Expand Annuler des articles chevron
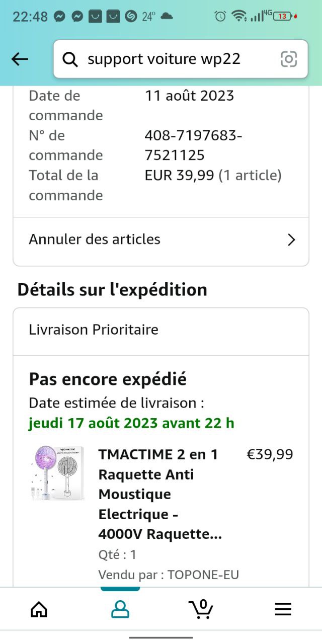This screenshot has width=322, height=644. click(291, 240)
